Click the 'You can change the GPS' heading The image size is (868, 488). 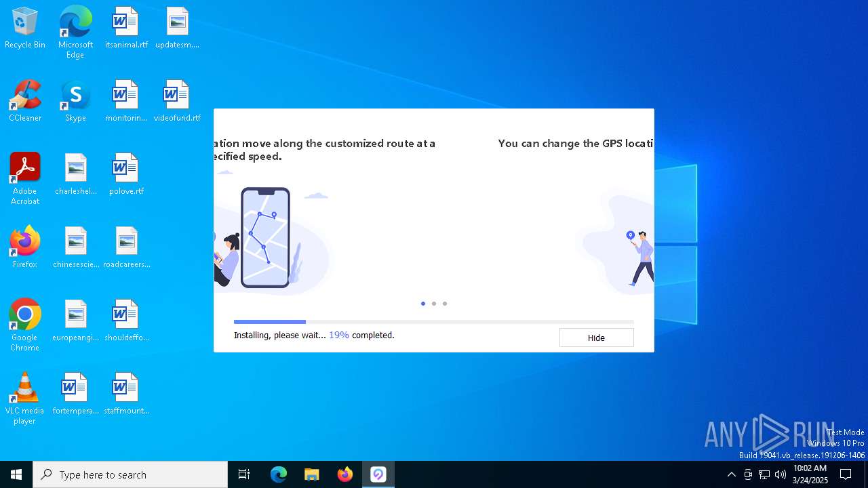click(576, 144)
